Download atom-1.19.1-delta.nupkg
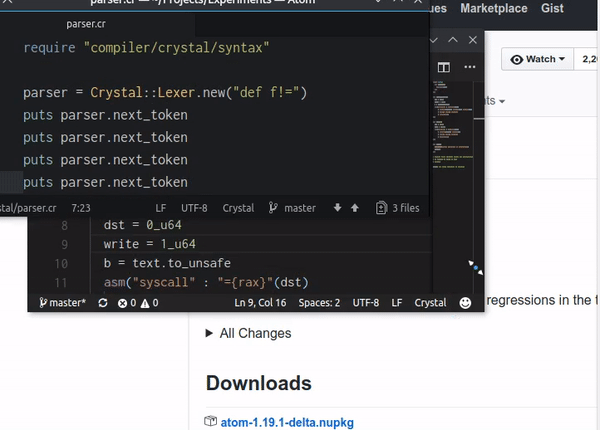 [x=287, y=422]
